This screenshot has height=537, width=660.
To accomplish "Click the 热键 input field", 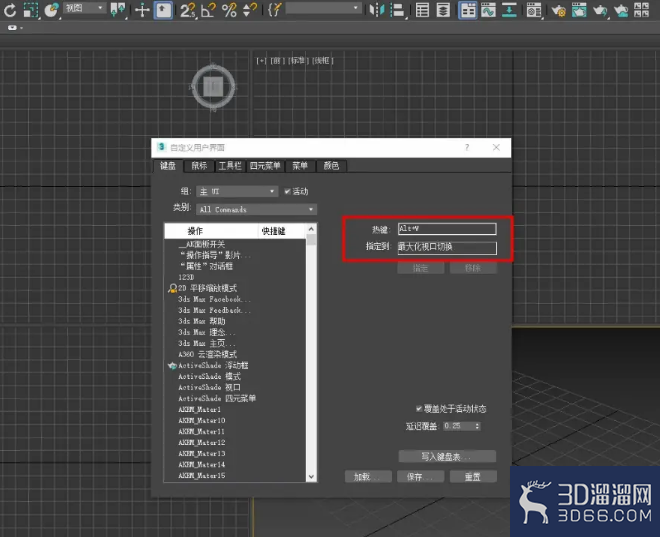I will [447, 229].
